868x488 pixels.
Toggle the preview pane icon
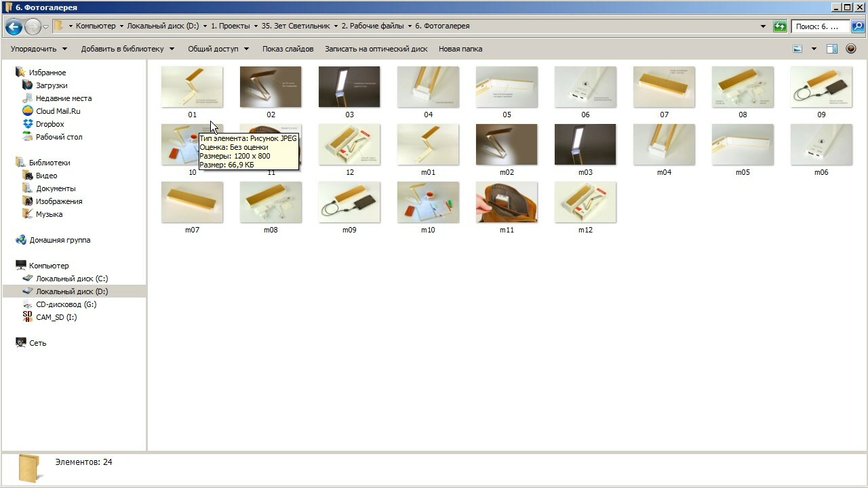(832, 49)
